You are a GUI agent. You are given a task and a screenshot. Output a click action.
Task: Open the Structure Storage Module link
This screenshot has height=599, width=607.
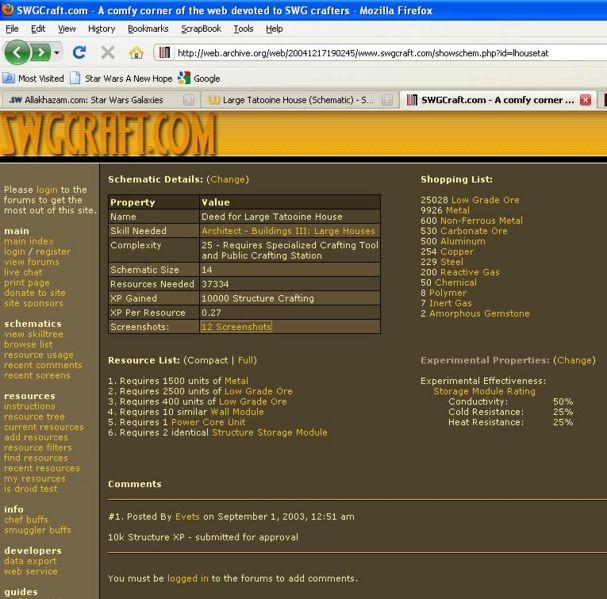pos(269,433)
